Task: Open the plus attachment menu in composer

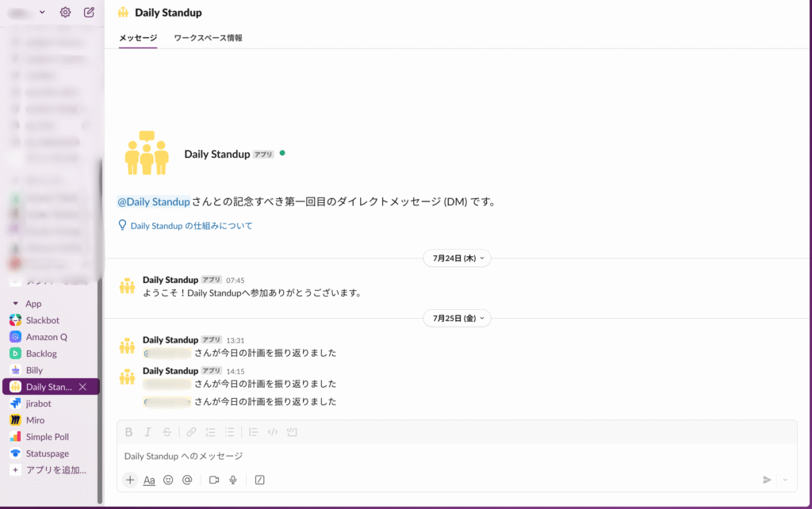Action: (130, 480)
